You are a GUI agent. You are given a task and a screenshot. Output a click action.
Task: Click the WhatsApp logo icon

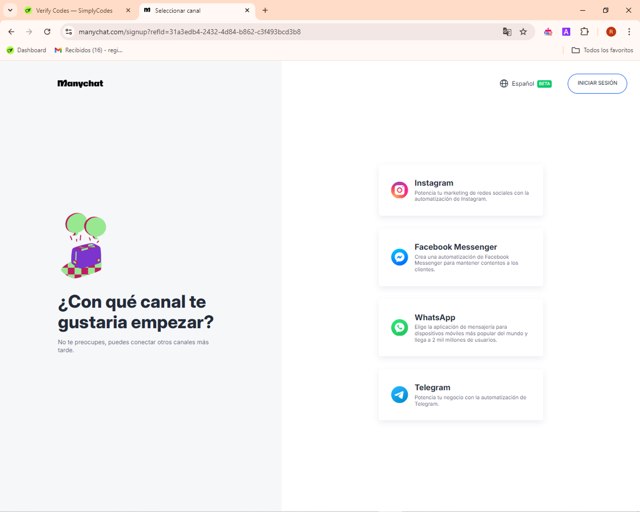click(399, 327)
